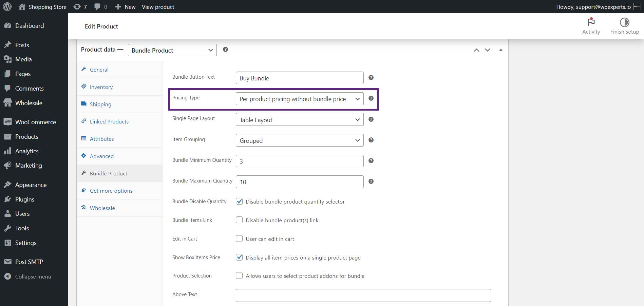Viewport: 644px width, 306px height.
Task: Click the Wholesale store icon in sidebar
Action: [7, 103]
